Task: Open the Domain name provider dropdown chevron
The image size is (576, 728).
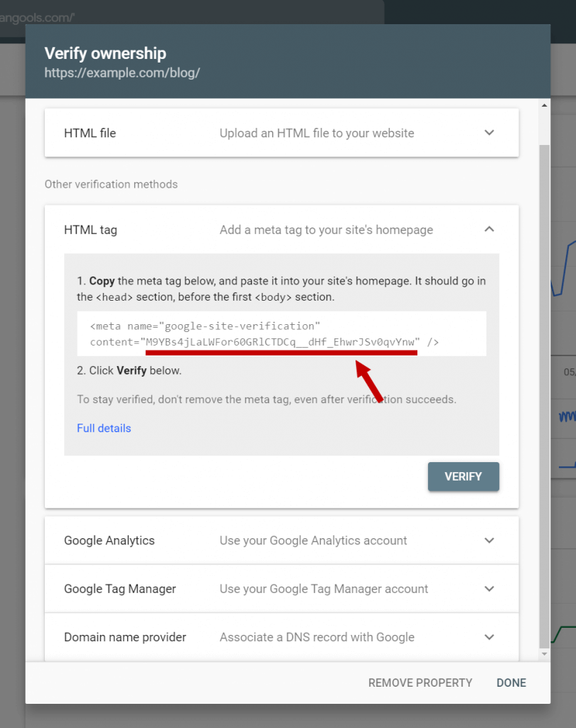Action: coord(489,637)
